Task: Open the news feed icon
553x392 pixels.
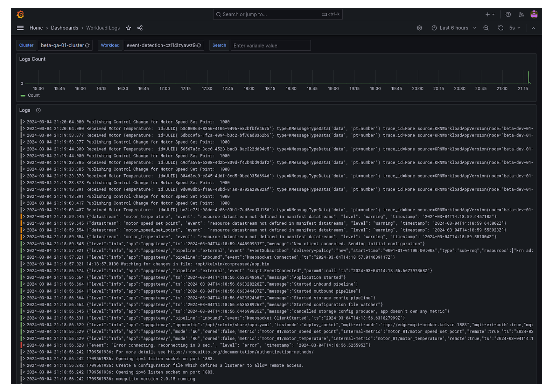Action: [x=521, y=14]
